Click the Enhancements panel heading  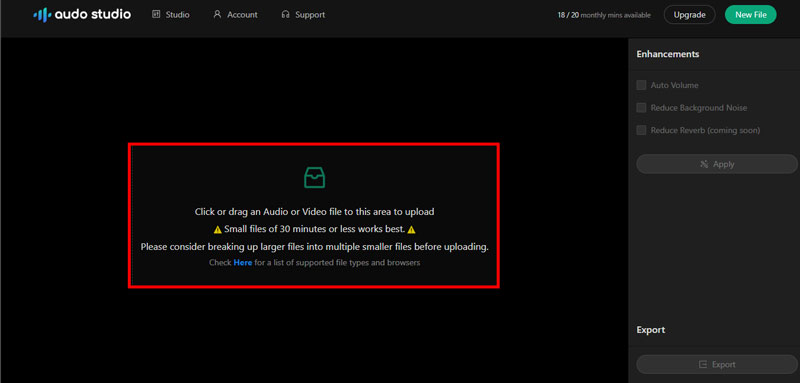coord(668,54)
